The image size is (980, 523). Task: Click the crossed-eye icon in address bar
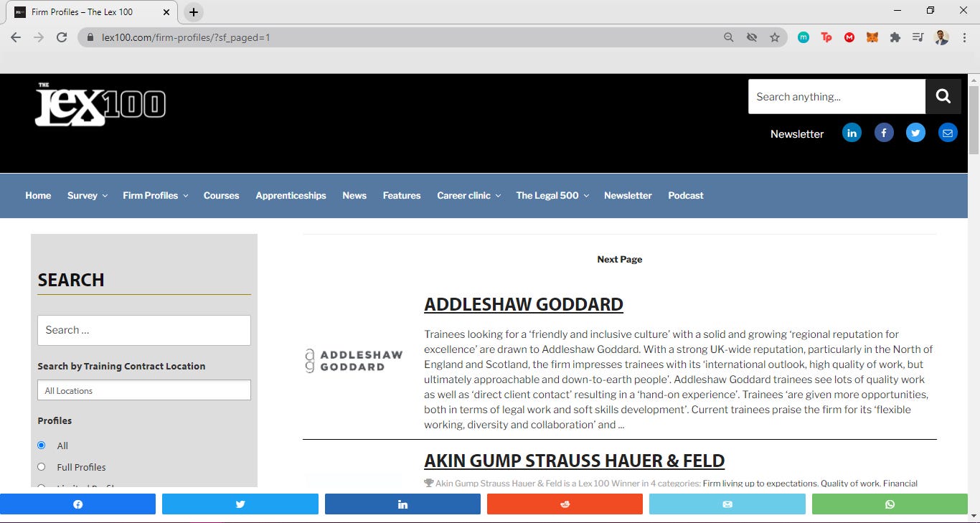(x=752, y=37)
